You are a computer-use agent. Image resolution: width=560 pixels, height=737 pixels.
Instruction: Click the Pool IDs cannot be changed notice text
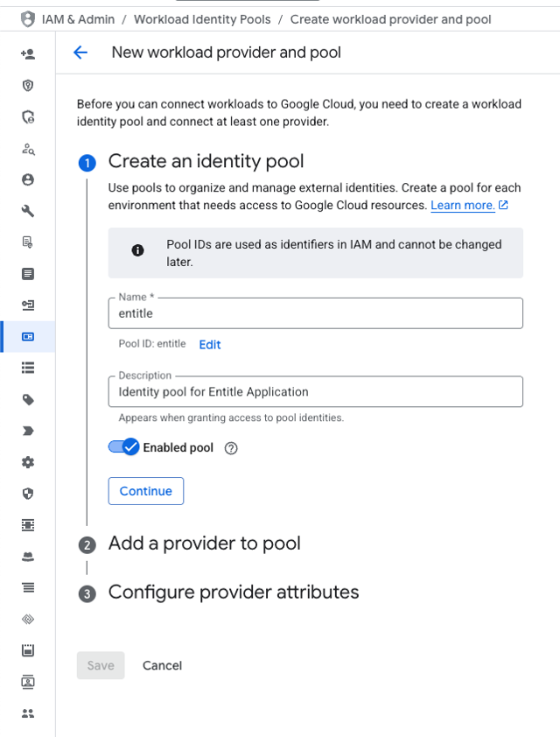click(x=334, y=253)
